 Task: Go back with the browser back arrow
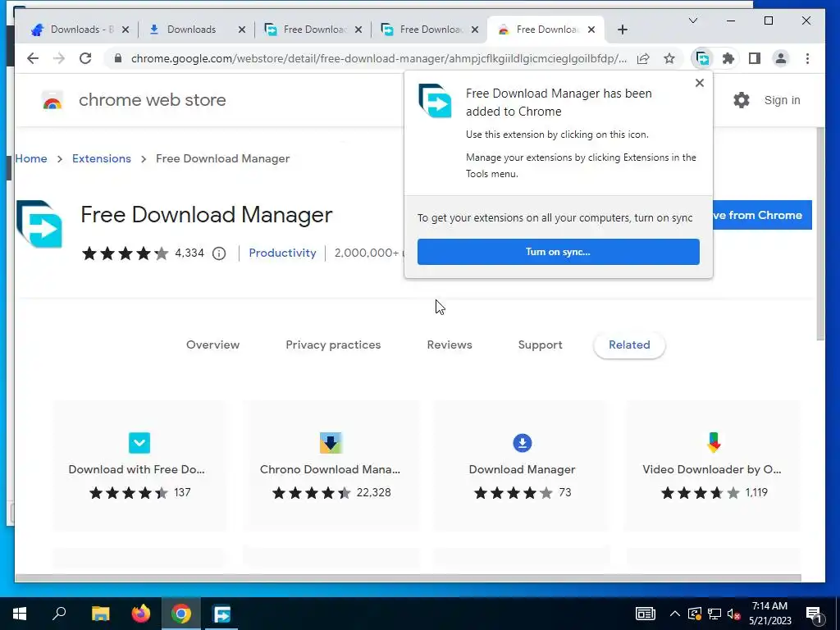pyautogui.click(x=33, y=58)
